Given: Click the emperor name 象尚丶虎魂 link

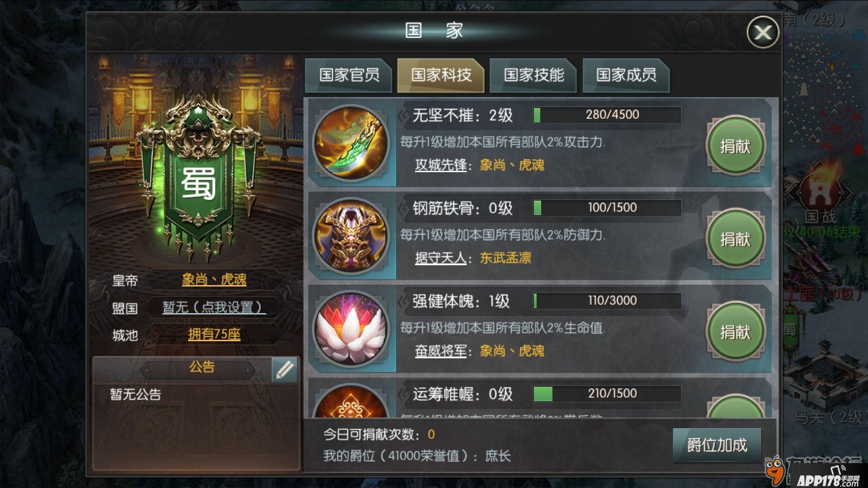Looking at the screenshot, I should 214,280.
